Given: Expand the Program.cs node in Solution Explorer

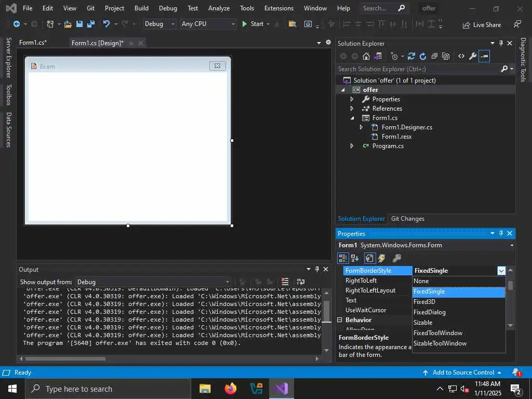Looking at the screenshot, I should (352, 146).
